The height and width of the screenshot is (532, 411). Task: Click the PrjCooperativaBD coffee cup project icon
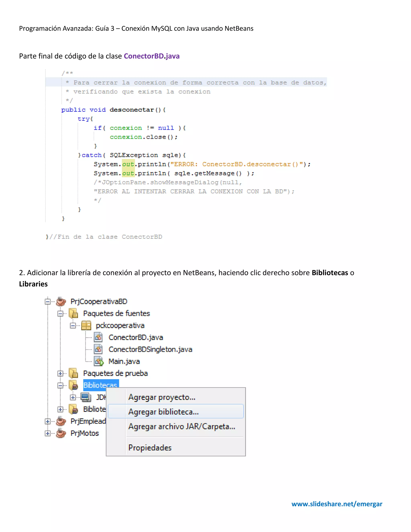pos(61,301)
